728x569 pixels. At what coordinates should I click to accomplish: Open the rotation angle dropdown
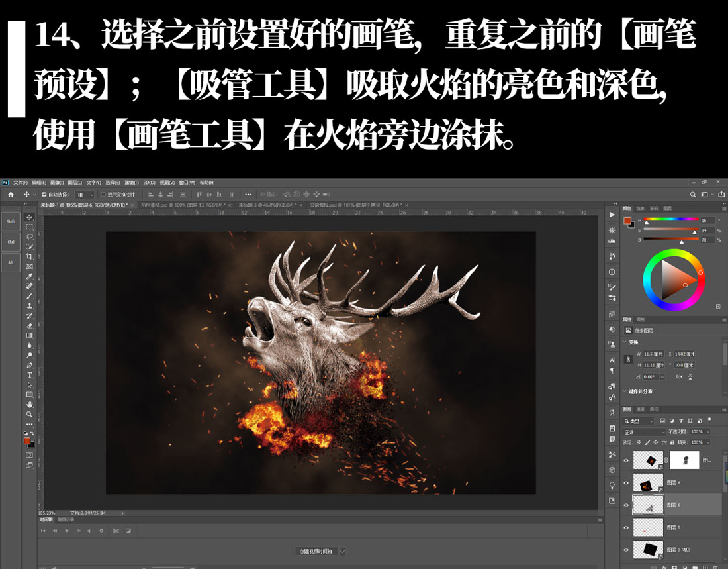[x=662, y=376]
